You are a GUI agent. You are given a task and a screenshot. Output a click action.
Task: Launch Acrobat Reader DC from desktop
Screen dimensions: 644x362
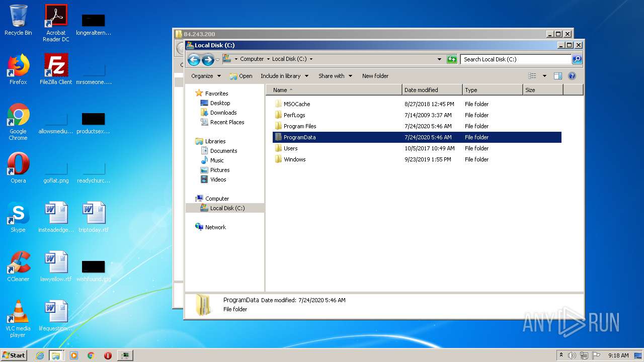pos(56,23)
